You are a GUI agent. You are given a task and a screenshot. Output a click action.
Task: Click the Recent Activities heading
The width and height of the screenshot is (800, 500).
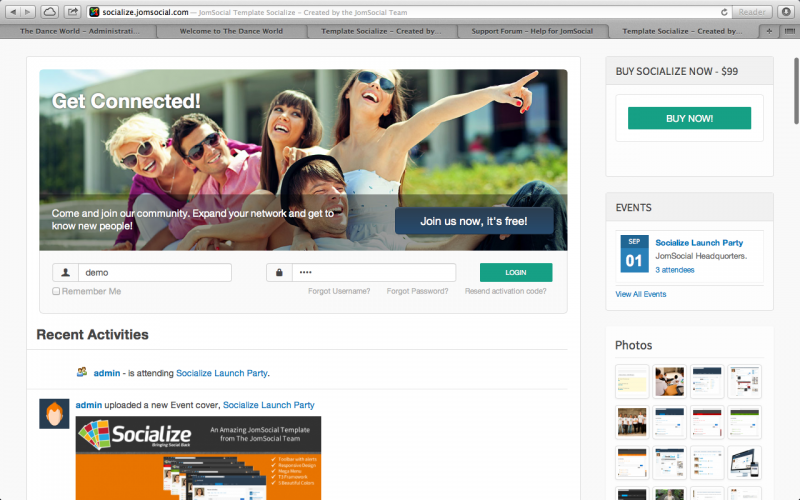tap(92, 335)
